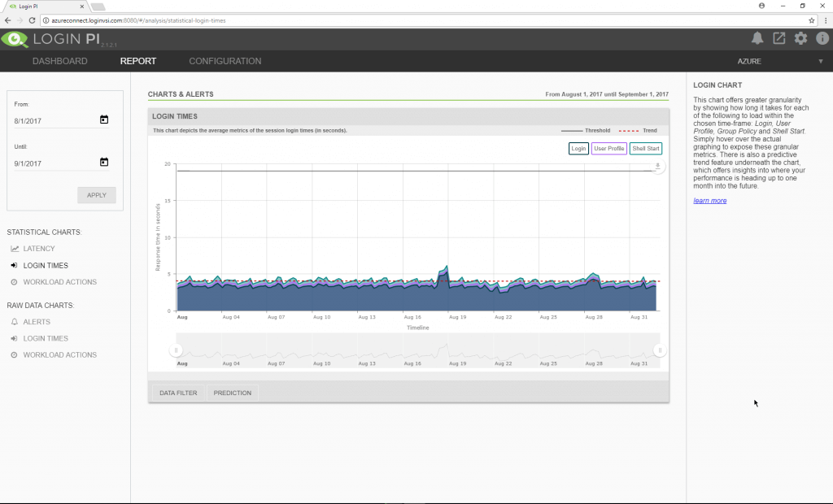The image size is (833, 504).
Task: Open a new browser tab
Action: tap(98, 7)
